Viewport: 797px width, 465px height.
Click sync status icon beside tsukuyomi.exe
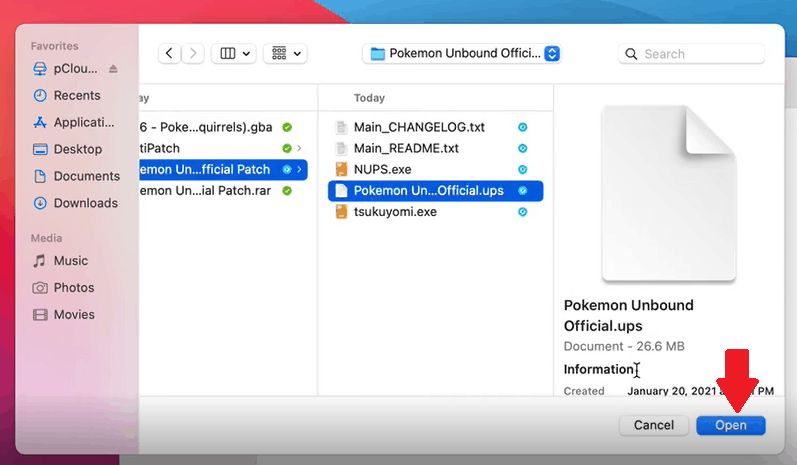(523, 212)
